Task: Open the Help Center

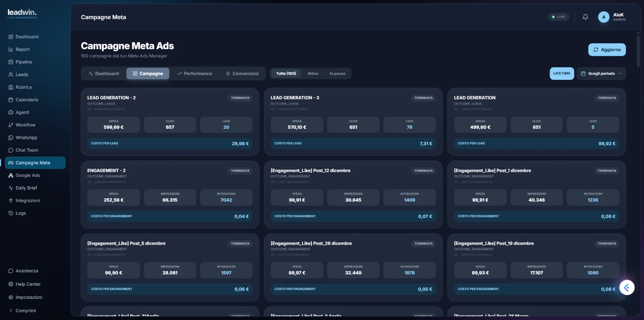Action: pos(35,284)
